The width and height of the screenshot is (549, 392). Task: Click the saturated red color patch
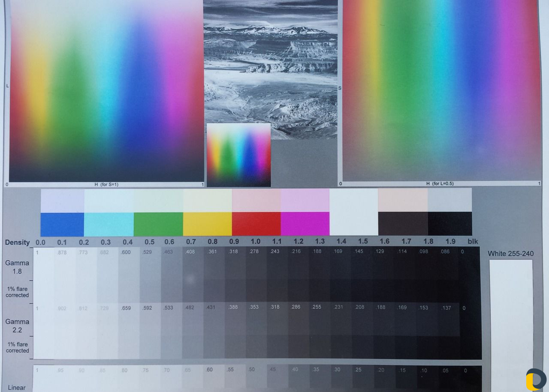(256, 224)
